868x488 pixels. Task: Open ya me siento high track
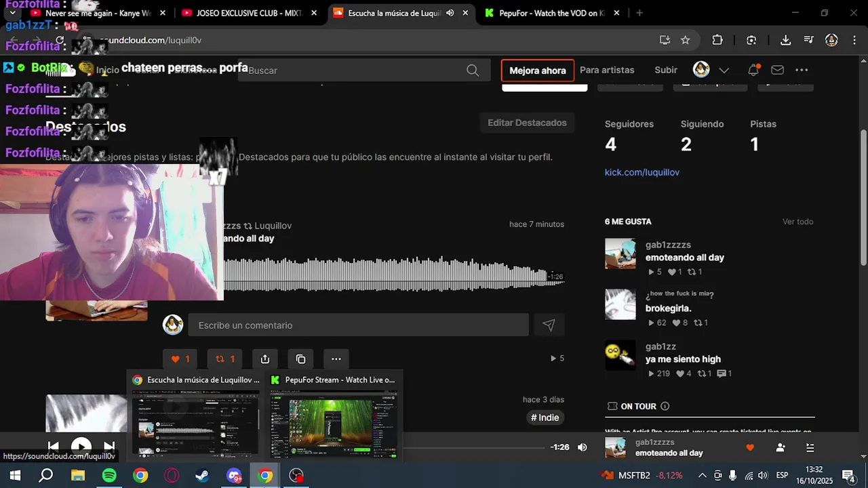pos(683,359)
